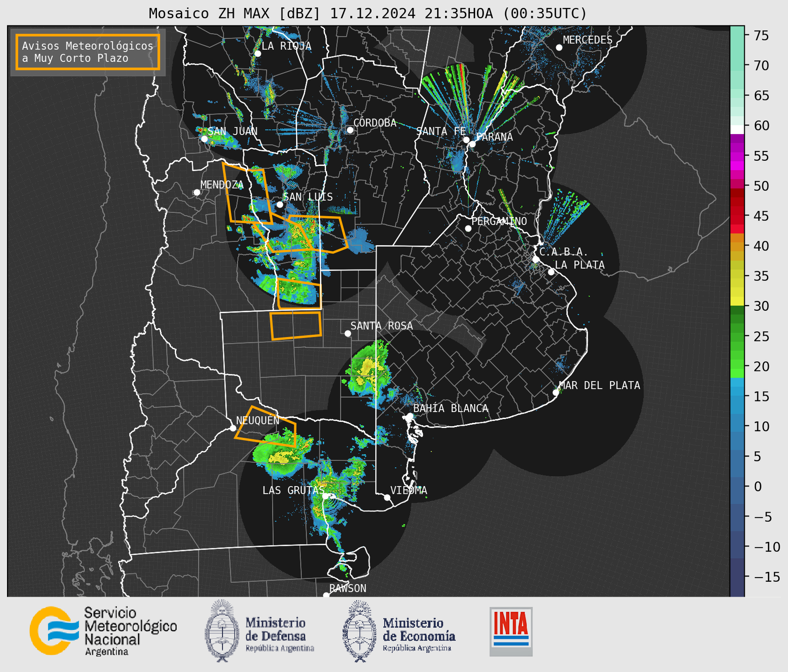788x672 pixels.
Task: Click the 60 dBZ white band on scale
Action: pyautogui.click(x=737, y=129)
